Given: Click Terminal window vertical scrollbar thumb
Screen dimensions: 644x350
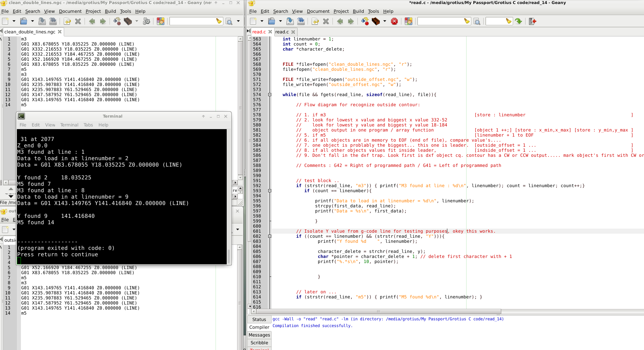Looking at the screenshot, I should click(229, 256).
